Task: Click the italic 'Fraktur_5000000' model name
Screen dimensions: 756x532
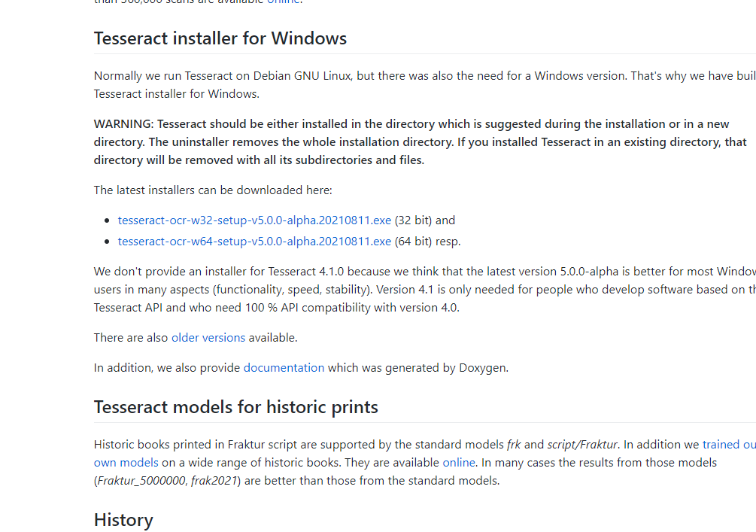Action: [x=141, y=481]
